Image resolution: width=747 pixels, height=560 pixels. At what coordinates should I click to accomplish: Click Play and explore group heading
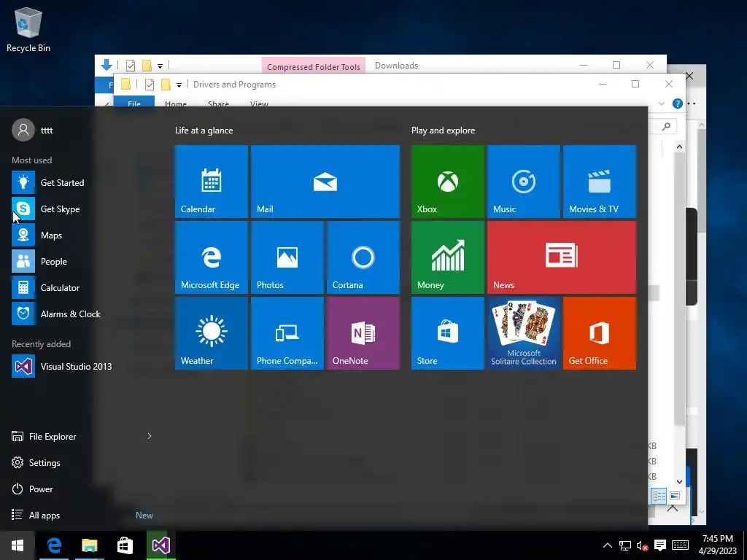point(443,131)
